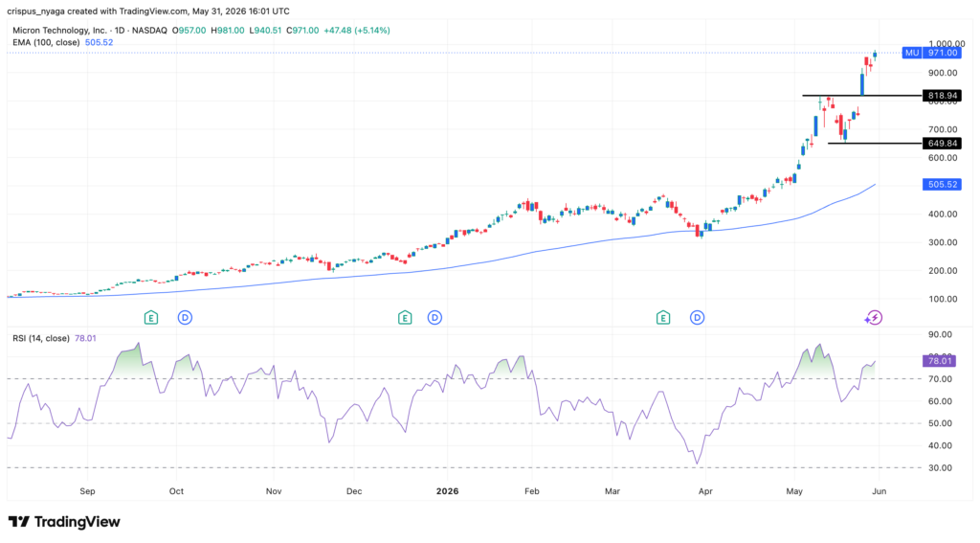Click the MU ticker price tag
Screen dimensions: 980x543
point(912,53)
